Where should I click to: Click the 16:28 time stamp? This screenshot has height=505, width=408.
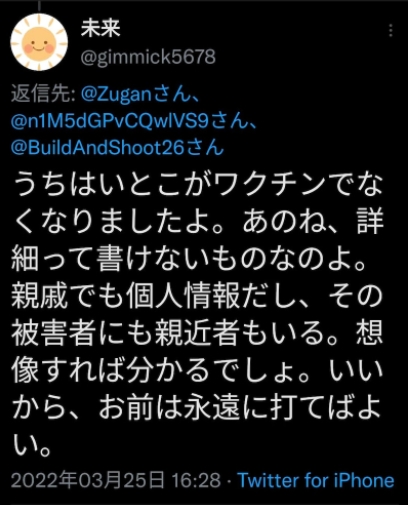tap(196, 480)
